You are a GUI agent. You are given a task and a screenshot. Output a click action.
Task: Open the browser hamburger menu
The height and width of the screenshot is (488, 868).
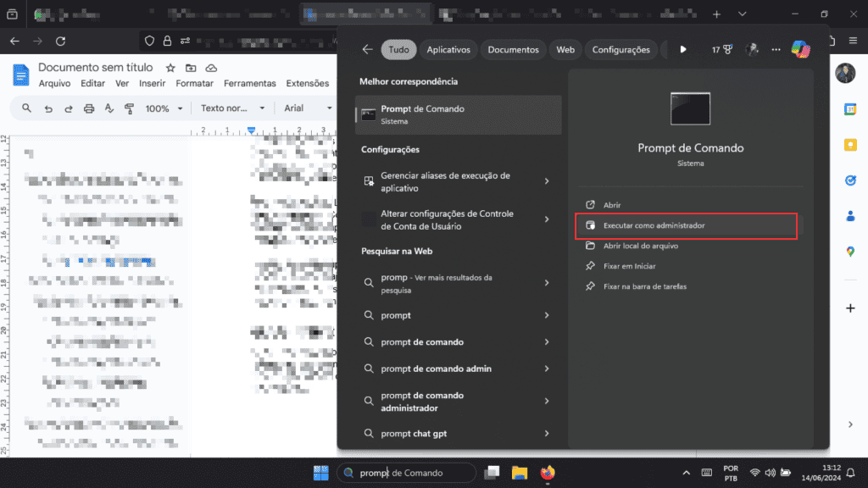click(853, 41)
